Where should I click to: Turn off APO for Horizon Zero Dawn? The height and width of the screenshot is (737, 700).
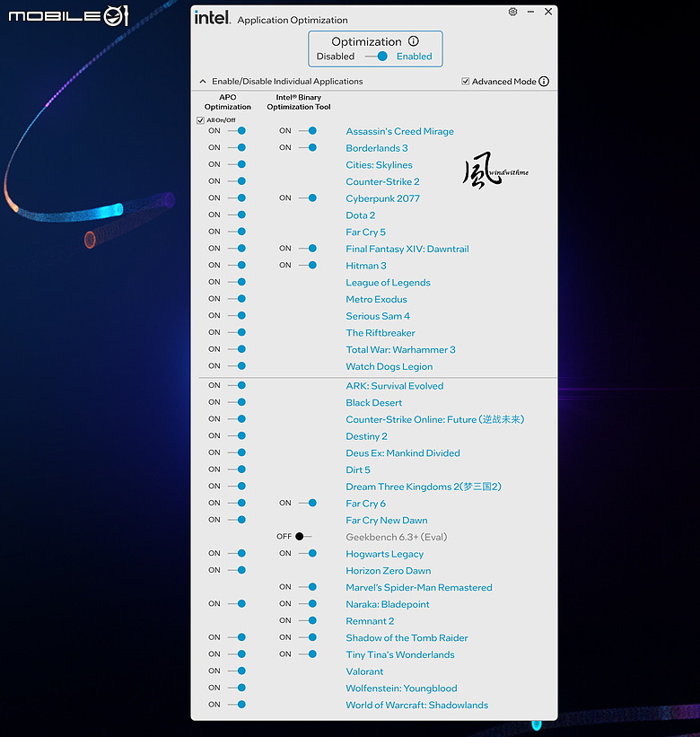tap(237, 570)
